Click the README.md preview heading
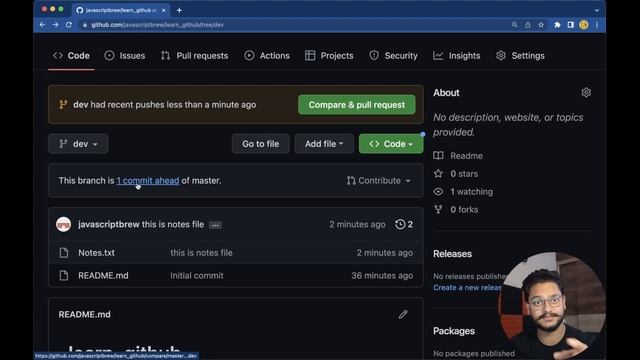This screenshot has width=640, height=360. (84, 314)
